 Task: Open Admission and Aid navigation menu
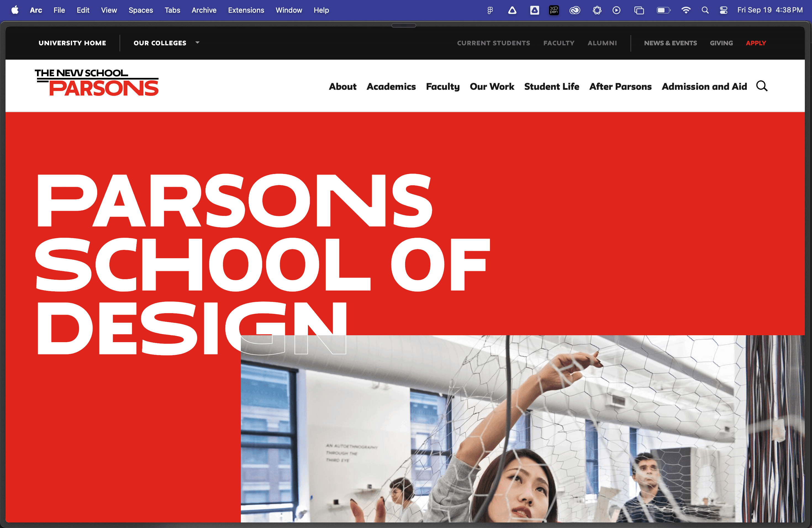coord(704,87)
